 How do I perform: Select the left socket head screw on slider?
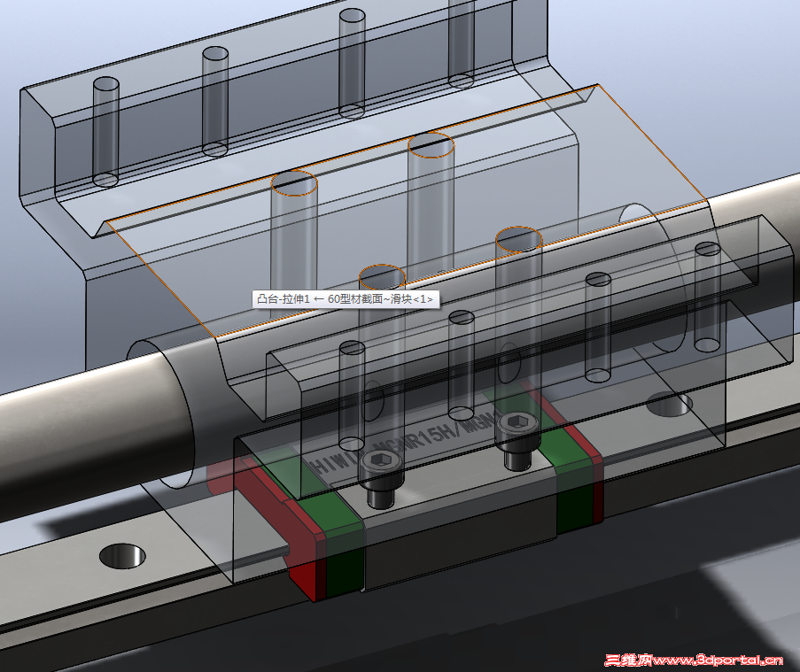(x=381, y=479)
